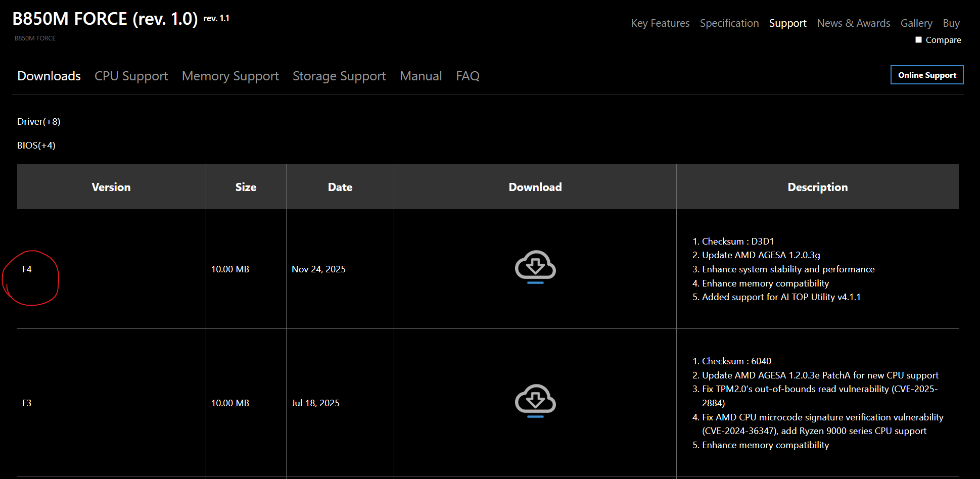Show the FAQ tab
This screenshot has height=479, width=980.
(x=468, y=76)
